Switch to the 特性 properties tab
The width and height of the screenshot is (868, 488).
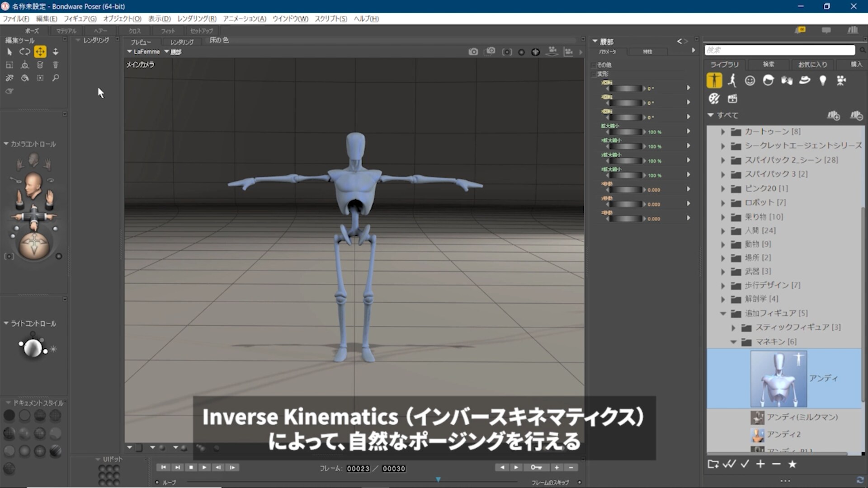tap(647, 52)
